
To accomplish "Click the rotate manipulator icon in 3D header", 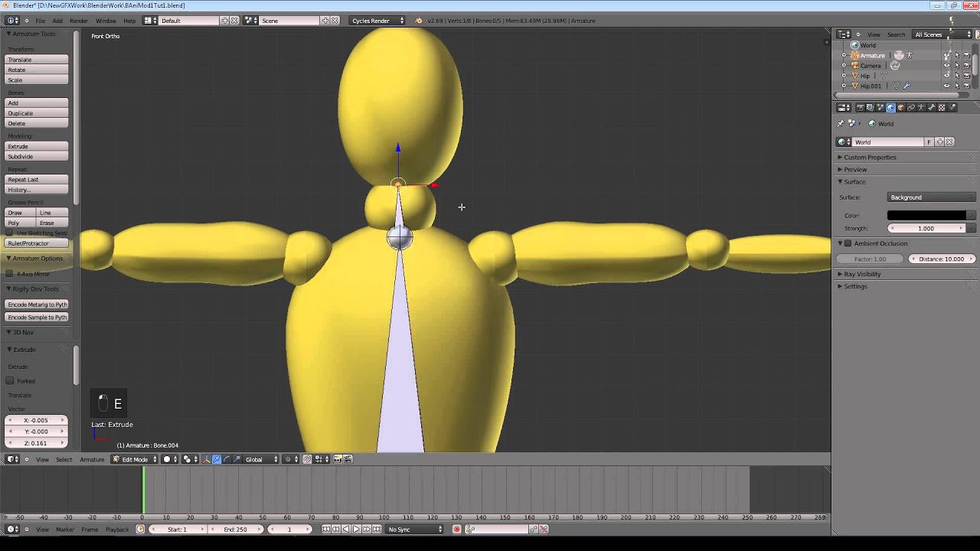I will coord(226,459).
